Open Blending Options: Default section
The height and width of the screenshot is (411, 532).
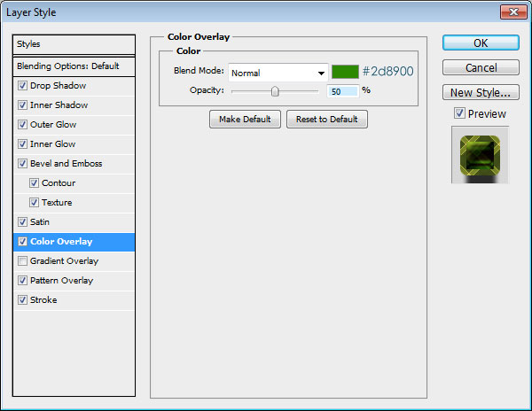click(74, 66)
